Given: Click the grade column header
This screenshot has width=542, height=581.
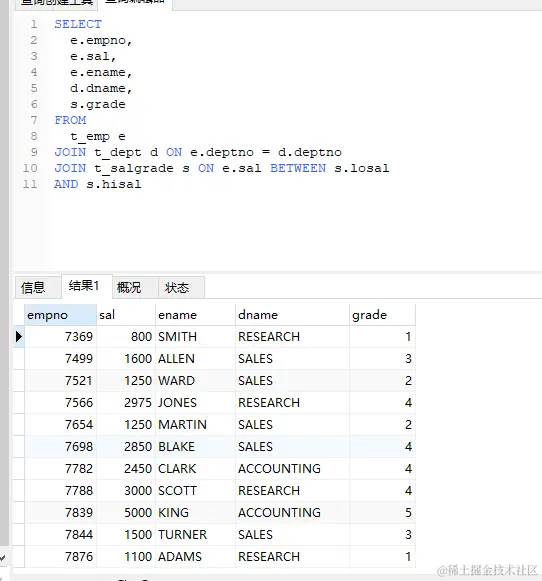Looking at the screenshot, I should tap(382, 315).
